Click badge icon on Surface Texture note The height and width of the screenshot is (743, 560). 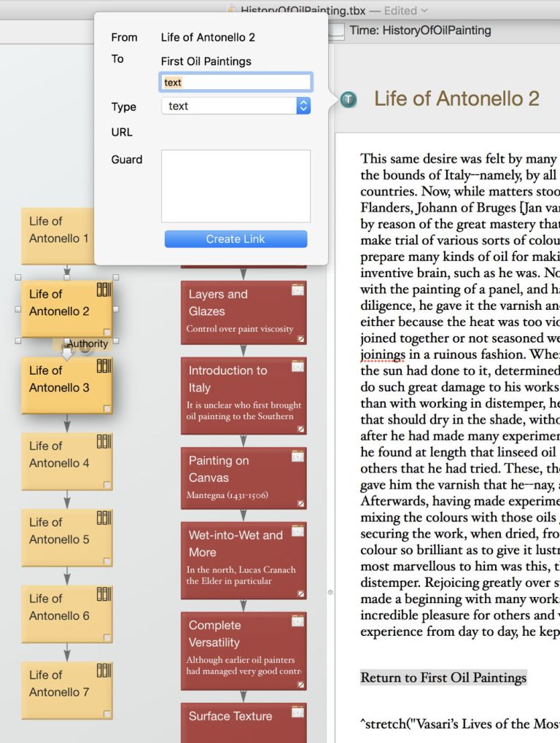[297, 711]
